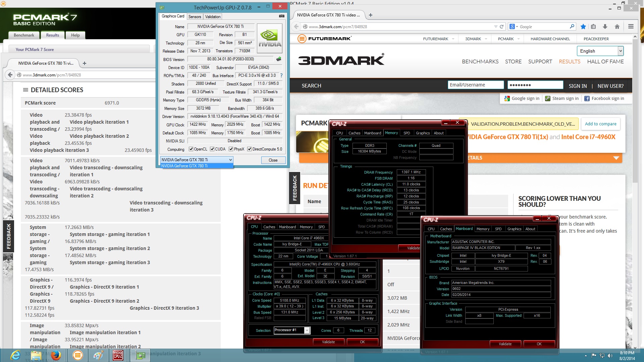Screen dimensions: 644x362
Task: Click the network icon in system tray
Action: point(602,355)
